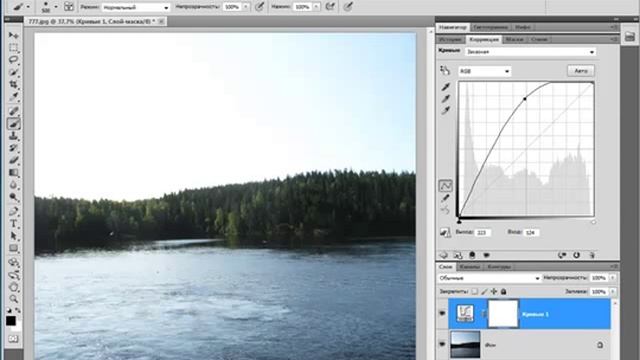Enable edit points curve mode
The width and height of the screenshot is (640, 360).
click(x=445, y=186)
